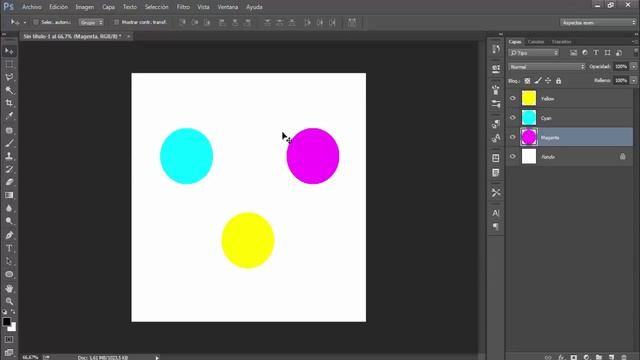Select the Cyan layer name
This screenshot has width=640, height=360.
(x=546, y=118)
